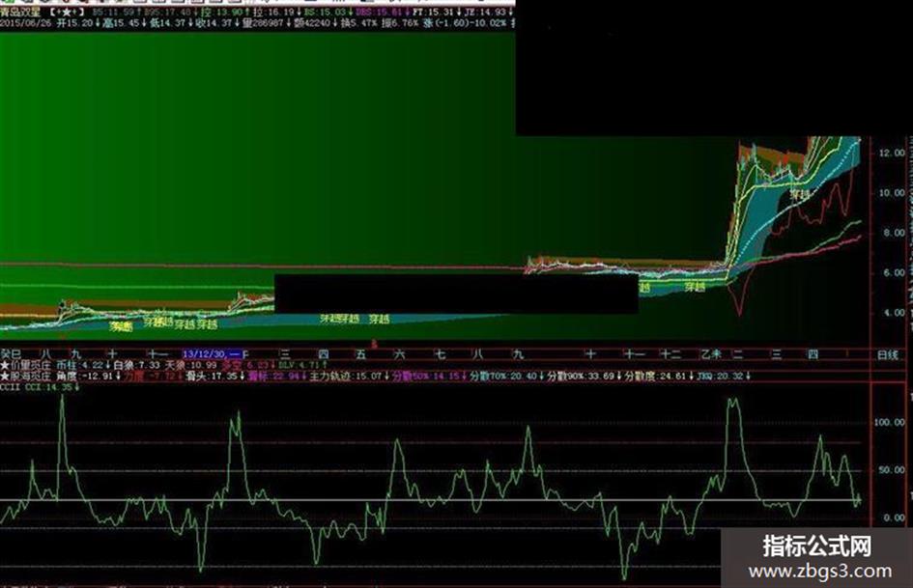
Task: Click the 分散度:24.61 value
Action: (x=656, y=377)
